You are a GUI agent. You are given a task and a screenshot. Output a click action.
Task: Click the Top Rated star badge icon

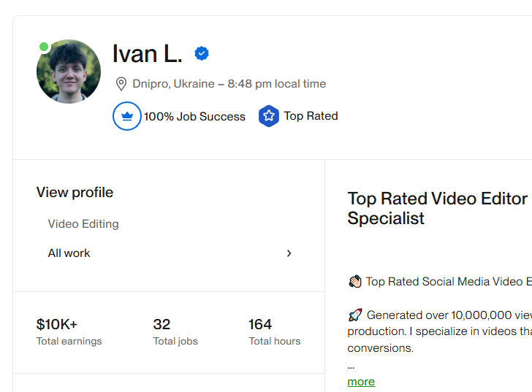(x=269, y=116)
